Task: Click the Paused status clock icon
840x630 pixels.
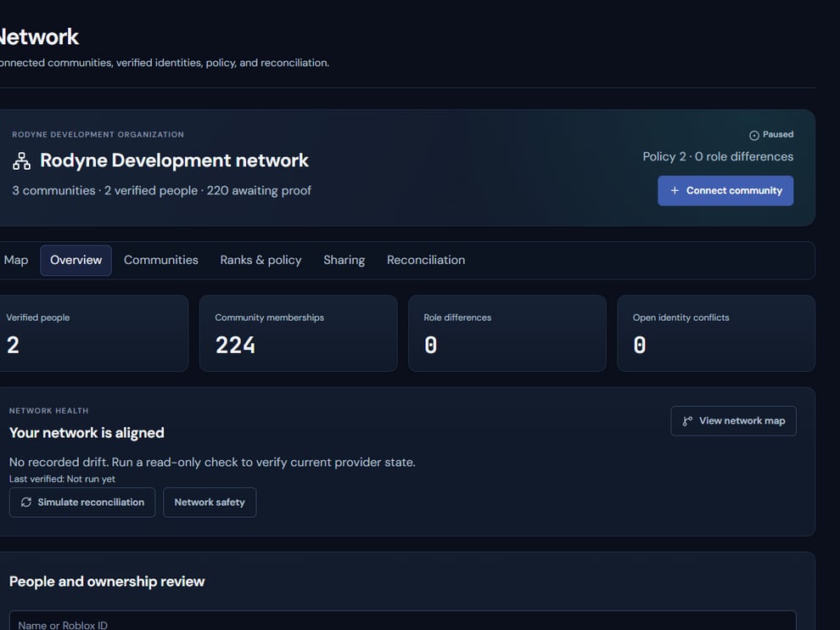Action: (753, 135)
